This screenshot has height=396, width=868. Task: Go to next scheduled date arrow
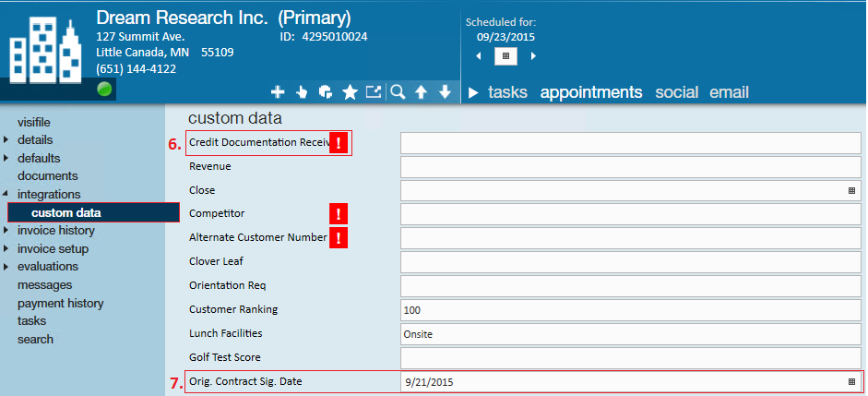click(533, 56)
